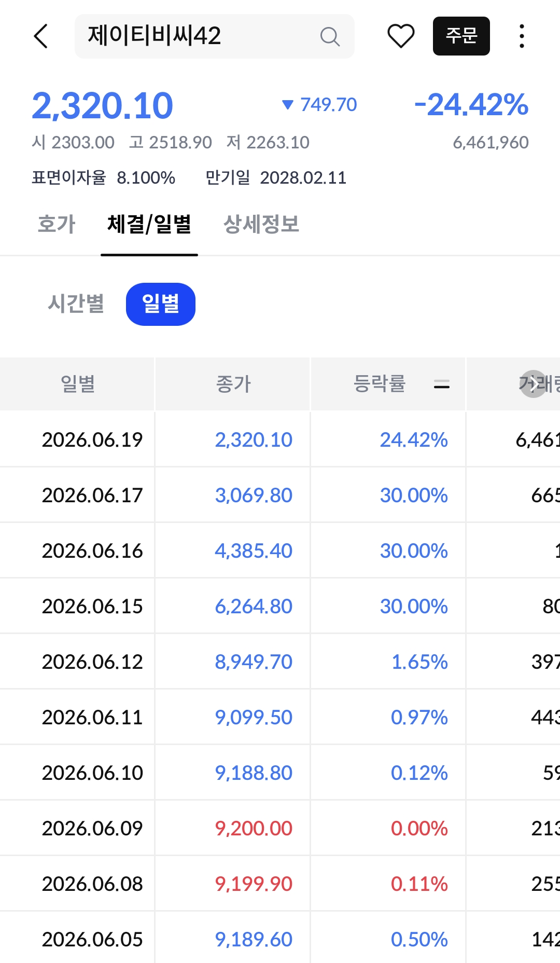The height and width of the screenshot is (963, 560).
Task: Select the 체결/일별 tab
Action: pyautogui.click(x=149, y=225)
